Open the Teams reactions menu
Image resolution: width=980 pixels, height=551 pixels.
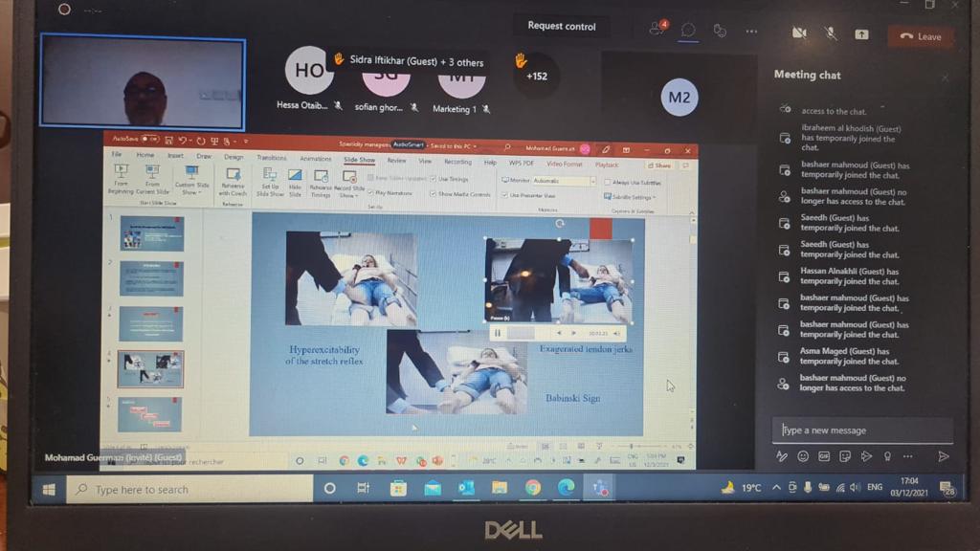(x=720, y=31)
